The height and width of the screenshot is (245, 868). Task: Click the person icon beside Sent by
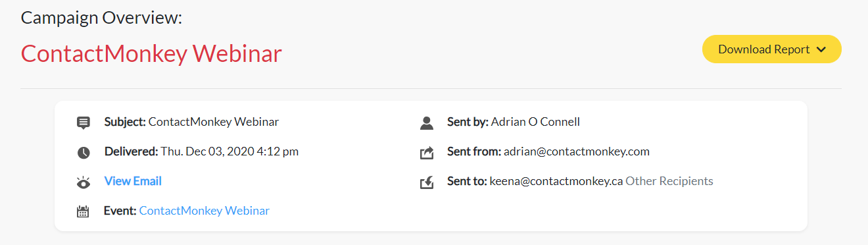[x=427, y=122]
